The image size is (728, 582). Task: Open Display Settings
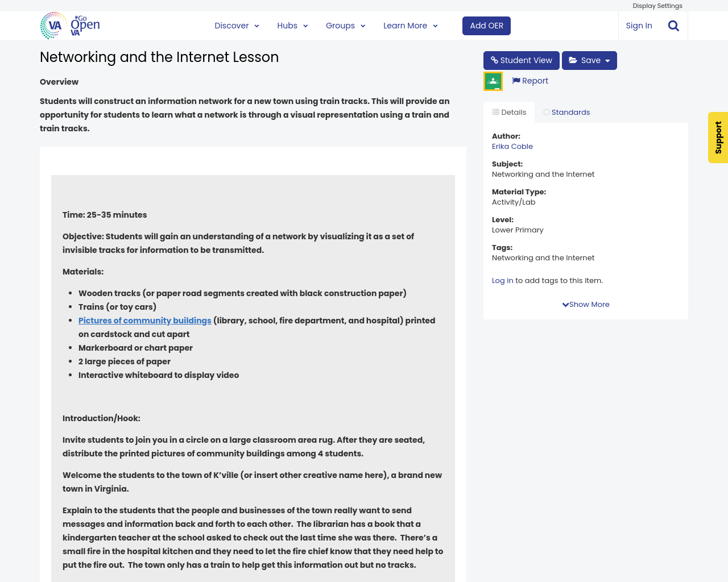(657, 5)
